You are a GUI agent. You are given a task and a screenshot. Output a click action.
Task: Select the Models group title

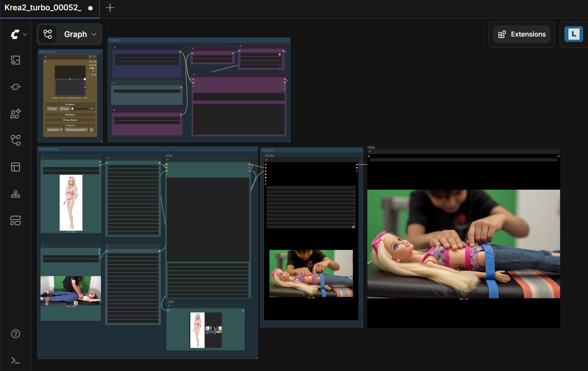click(x=115, y=40)
